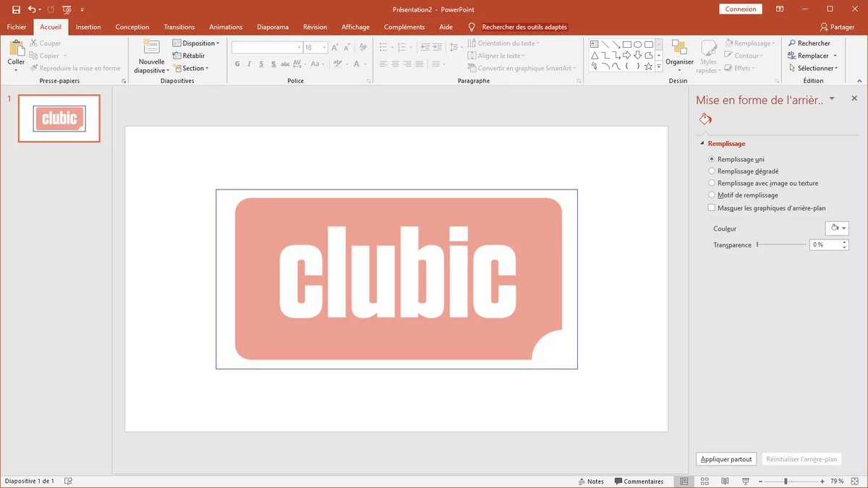Screen dimensions: 868x488
Task: Undo the last action
Action: (32, 9)
